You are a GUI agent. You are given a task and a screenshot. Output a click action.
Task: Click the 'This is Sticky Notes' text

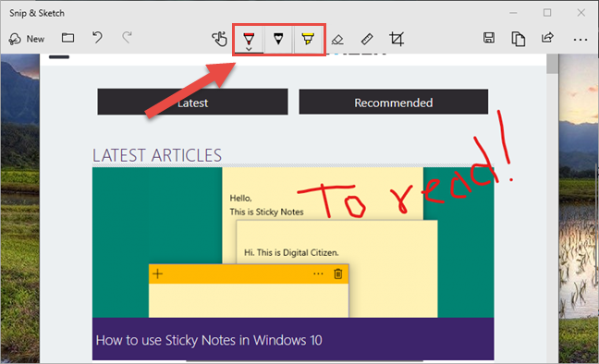pyautogui.click(x=266, y=212)
